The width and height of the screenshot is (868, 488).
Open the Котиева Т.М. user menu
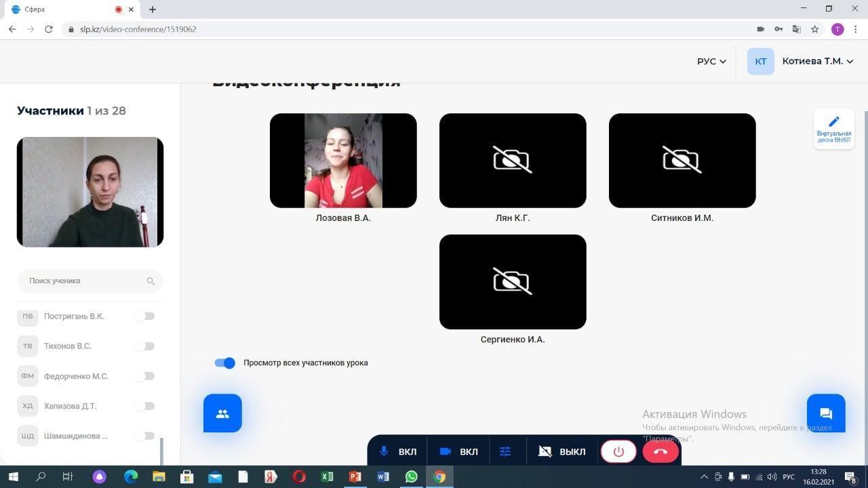click(817, 61)
